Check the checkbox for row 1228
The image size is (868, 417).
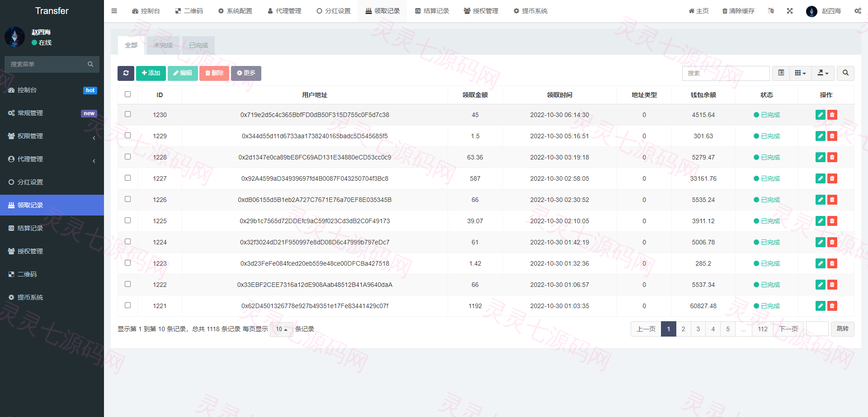[x=127, y=157]
